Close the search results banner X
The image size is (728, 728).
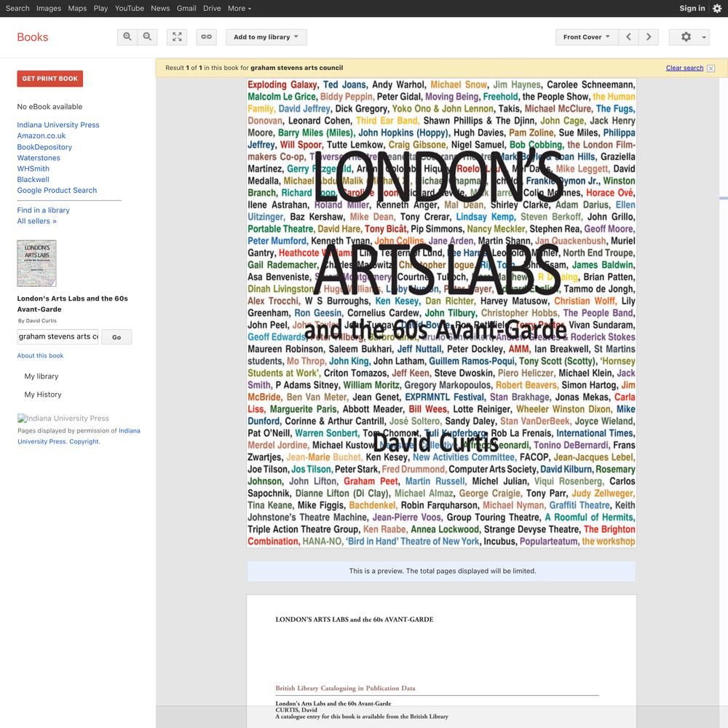(711, 68)
